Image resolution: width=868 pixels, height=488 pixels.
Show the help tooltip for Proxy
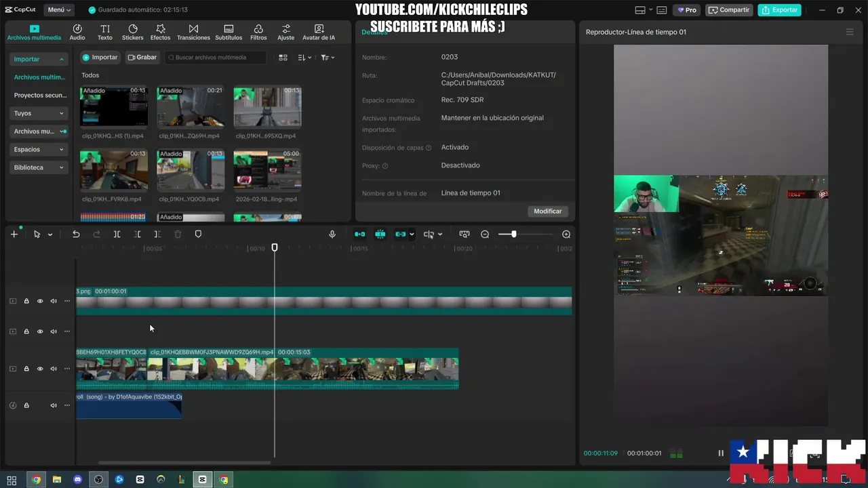click(385, 166)
